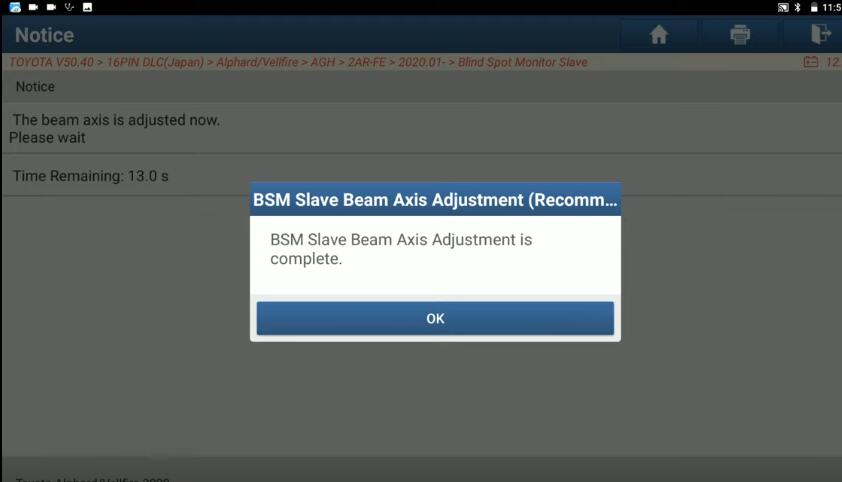Tap the second camera recording status icon
842x482 pixels.
(52, 7)
